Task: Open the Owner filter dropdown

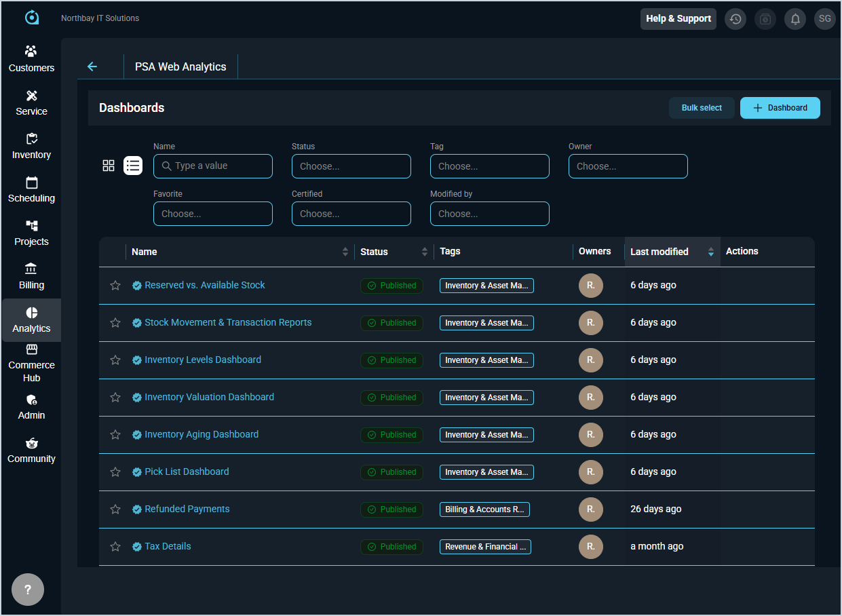Action: (x=628, y=166)
